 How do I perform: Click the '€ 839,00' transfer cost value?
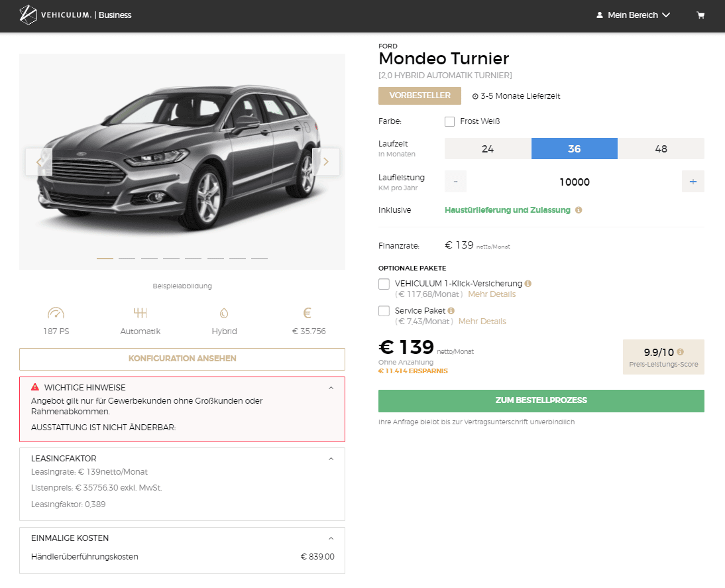click(317, 557)
